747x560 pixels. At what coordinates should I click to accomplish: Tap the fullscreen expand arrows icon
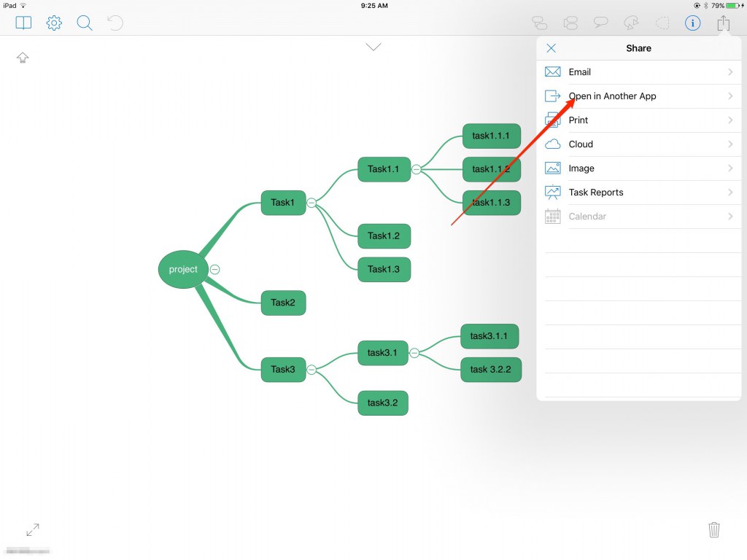33,529
